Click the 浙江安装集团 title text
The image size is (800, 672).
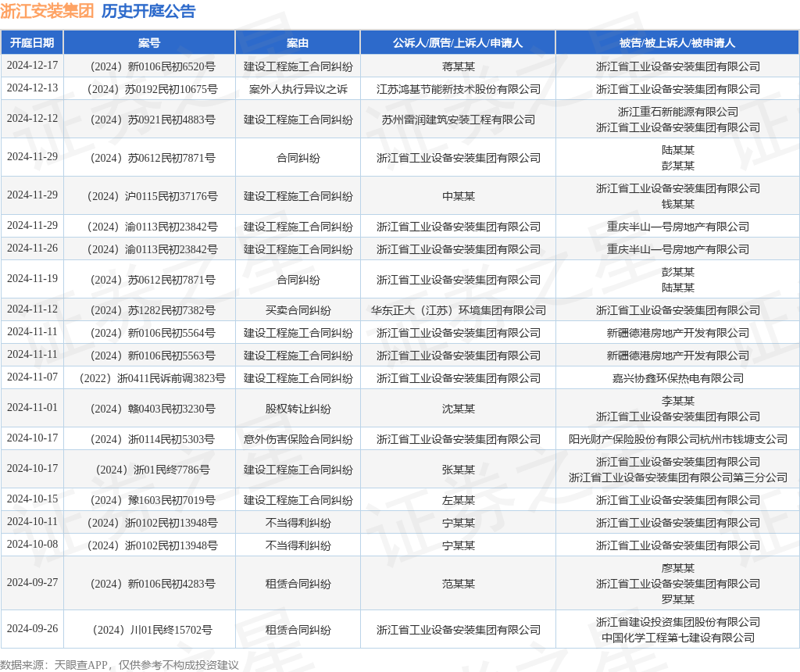tap(47, 11)
